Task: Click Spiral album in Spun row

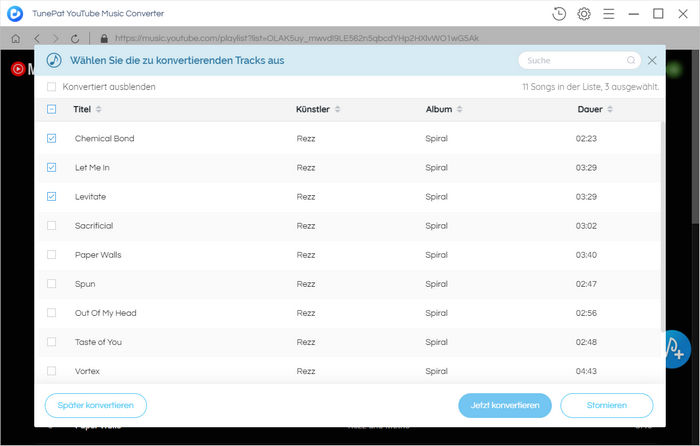Action: (x=437, y=284)
